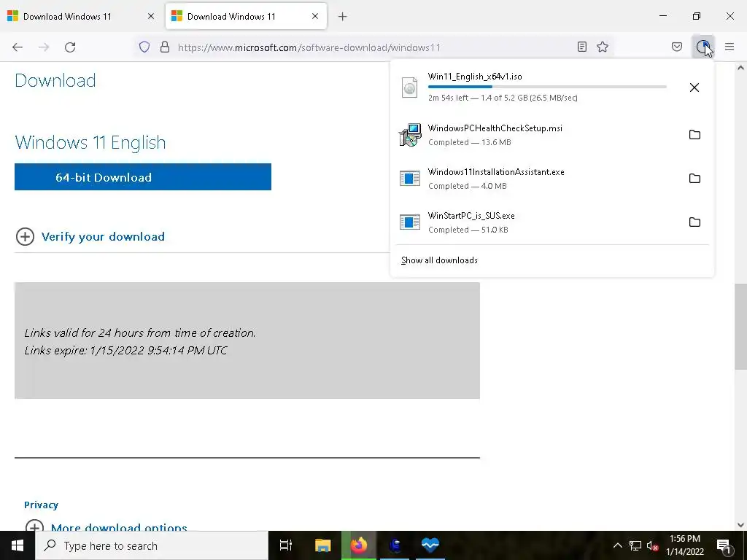Image resolution: width=747 pixels, height=560 pixels.
Task: Click the Win11 ISO file icon
Action: click(x=409, y=87)
